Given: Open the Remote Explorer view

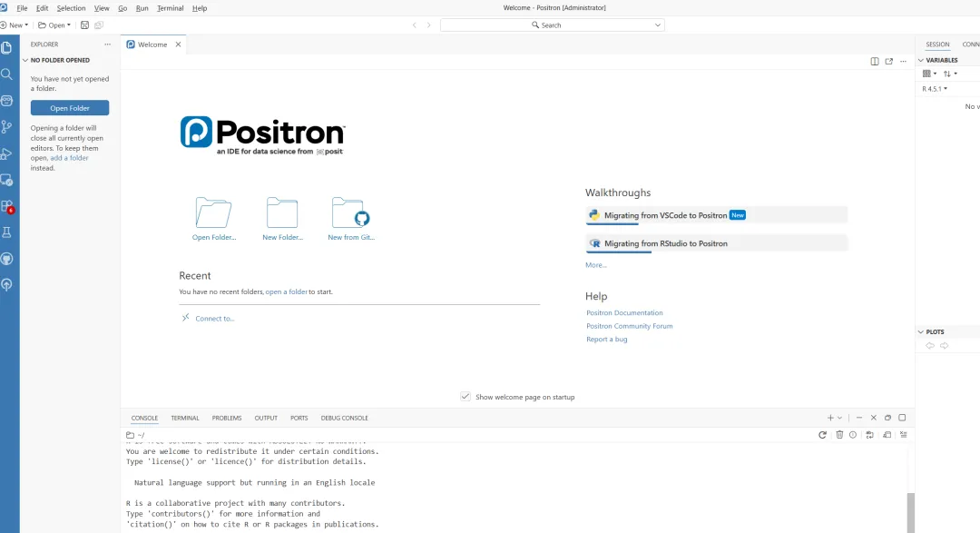Looking at the screenshot, I should [7, 180].
